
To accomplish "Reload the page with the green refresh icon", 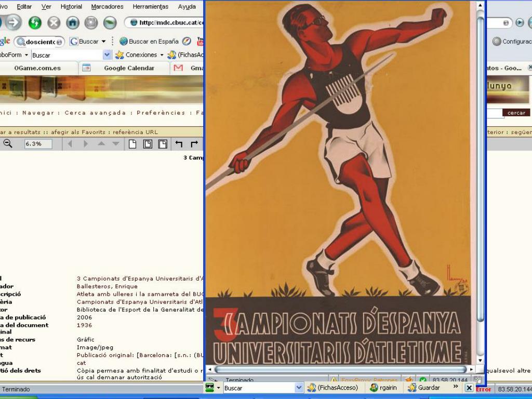I will pyautogui.click(x=35, y=23).
